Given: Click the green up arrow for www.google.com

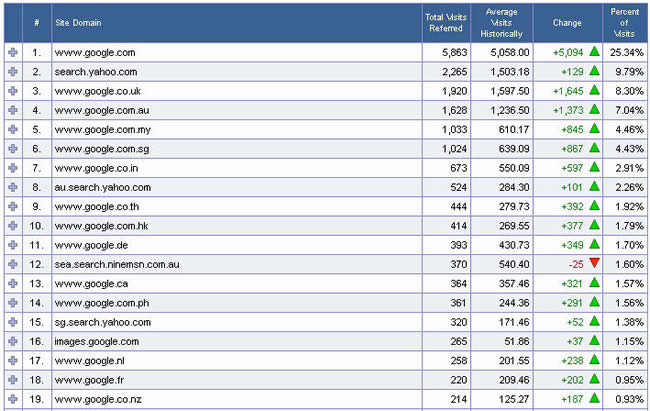Looking at the screenshot, I should [x=594, y=52].
